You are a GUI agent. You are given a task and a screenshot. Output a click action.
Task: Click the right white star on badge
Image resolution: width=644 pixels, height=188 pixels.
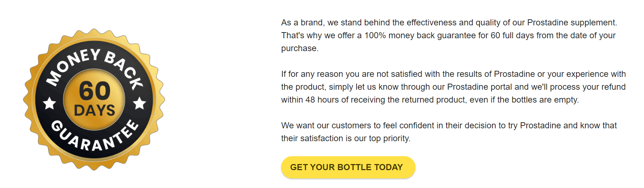(139, 103)
